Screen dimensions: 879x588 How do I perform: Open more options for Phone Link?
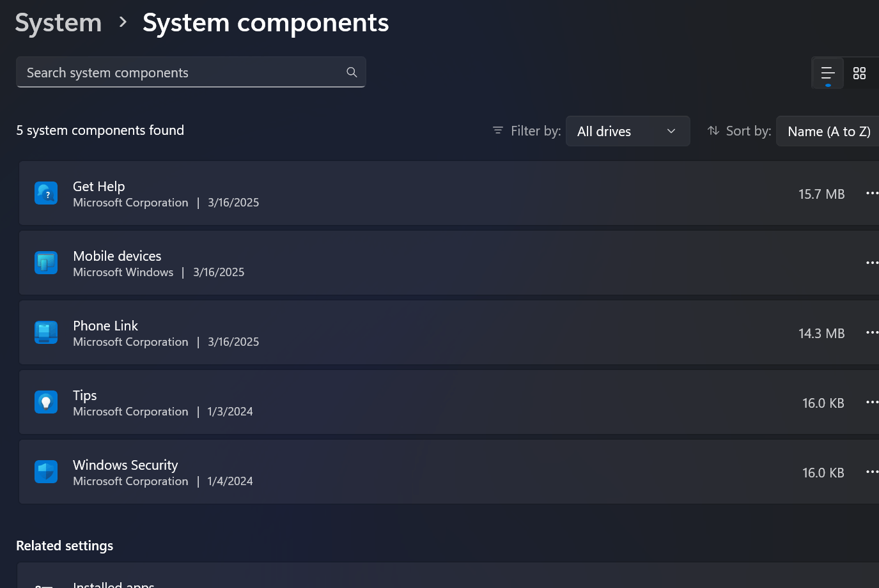pyautogui.click(x=872, y=332)
